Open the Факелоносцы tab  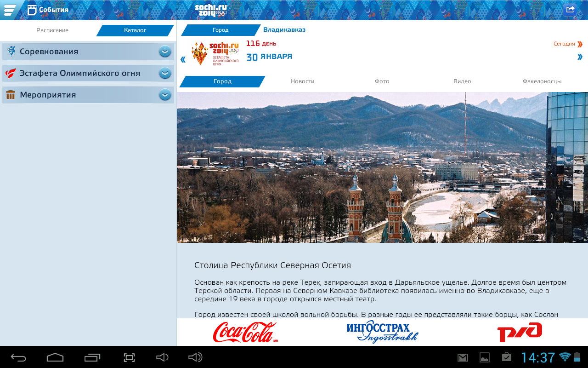click(x=542, y=81)
